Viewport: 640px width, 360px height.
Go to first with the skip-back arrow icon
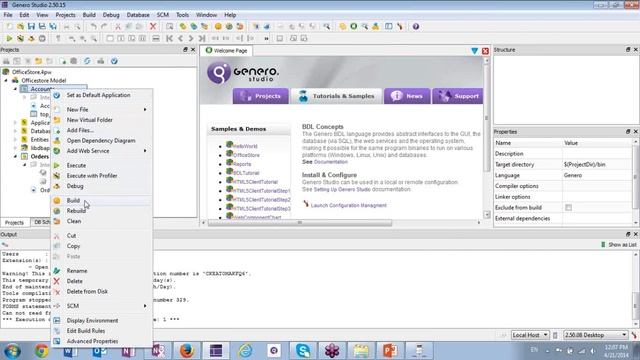[169, 38]
